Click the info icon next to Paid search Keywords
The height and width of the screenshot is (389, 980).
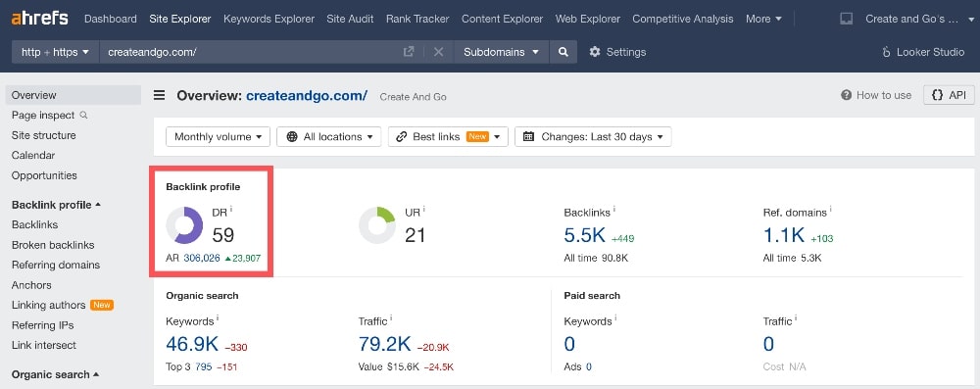[615, 318]
